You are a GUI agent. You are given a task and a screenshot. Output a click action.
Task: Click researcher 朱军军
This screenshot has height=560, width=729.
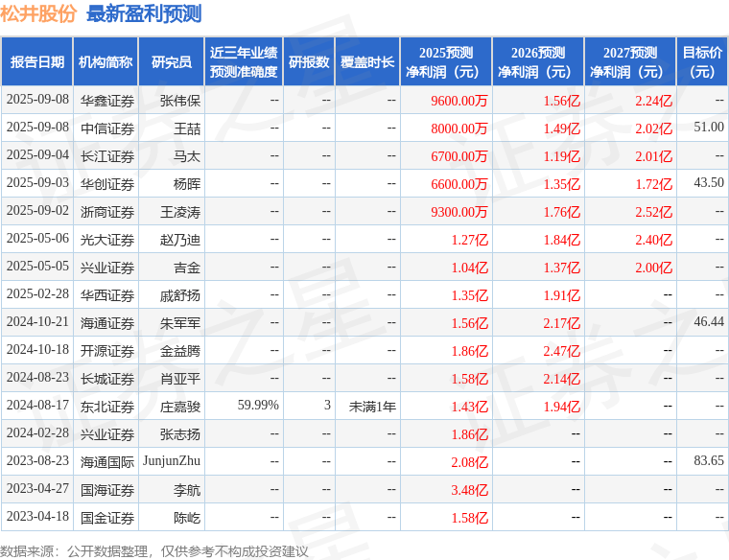point(180,323)
